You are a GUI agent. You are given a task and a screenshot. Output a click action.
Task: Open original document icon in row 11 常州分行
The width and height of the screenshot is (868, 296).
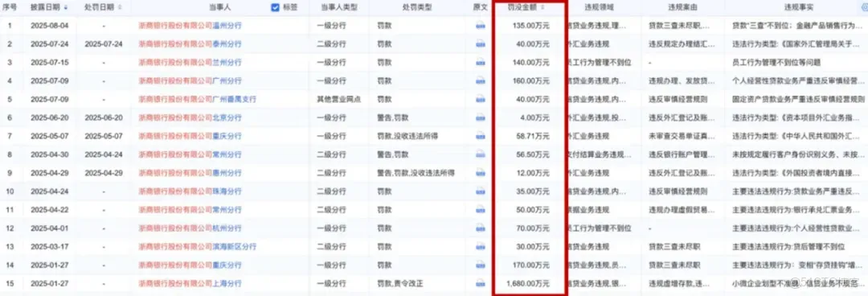tap(481, 209)
